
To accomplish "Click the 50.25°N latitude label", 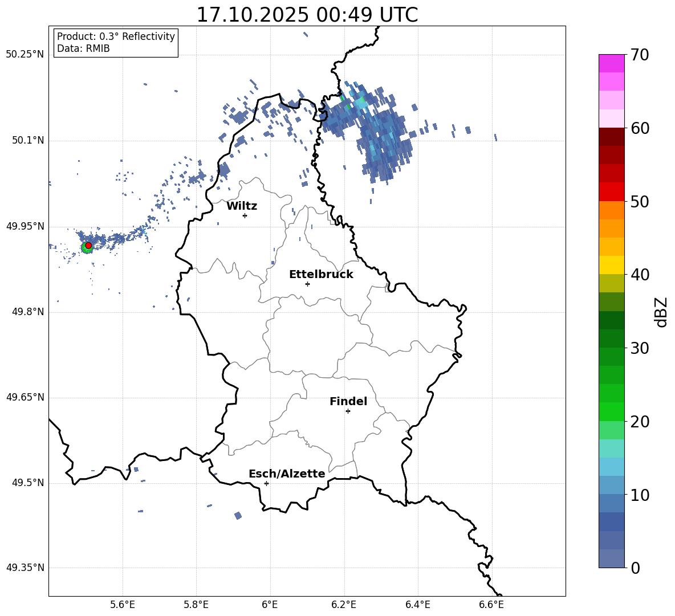I will click(x=26, y=55).
